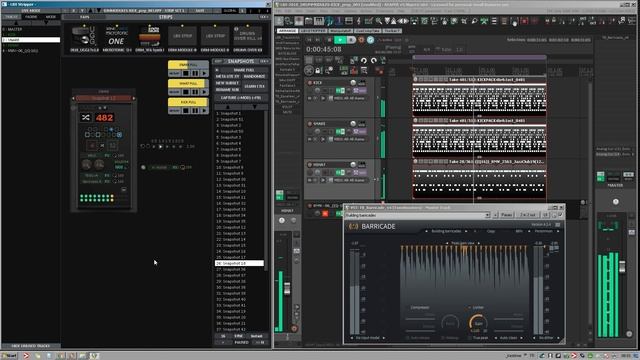
Task: Click the RANDOMIZE button in Snapshots panel
Action: [x=254, y=77]
